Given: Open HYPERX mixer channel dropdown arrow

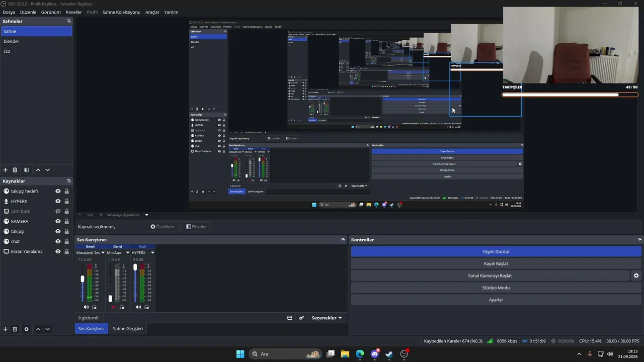Looking at the screenshot, I should click(152, 253).
